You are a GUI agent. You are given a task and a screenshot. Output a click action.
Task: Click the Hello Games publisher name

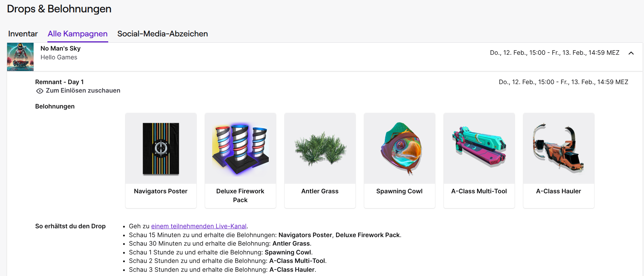pyautogui.click(x=59, y=57)
